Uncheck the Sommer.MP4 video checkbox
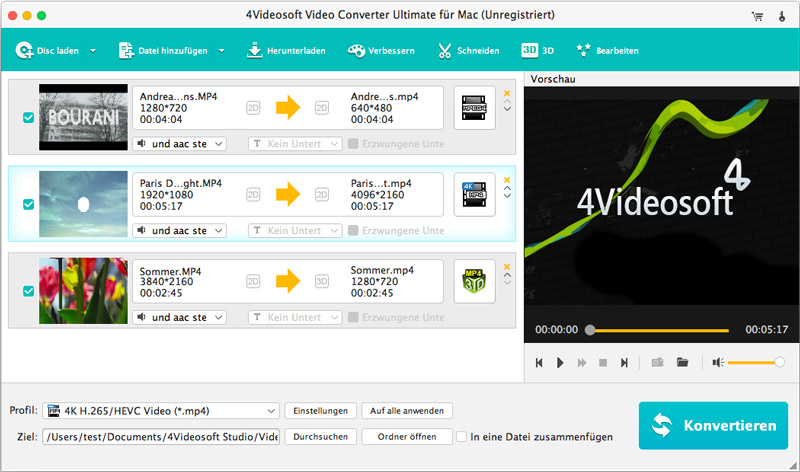This screenshot has width=800, height=472. pyautogui.click(x=28, y=291)
